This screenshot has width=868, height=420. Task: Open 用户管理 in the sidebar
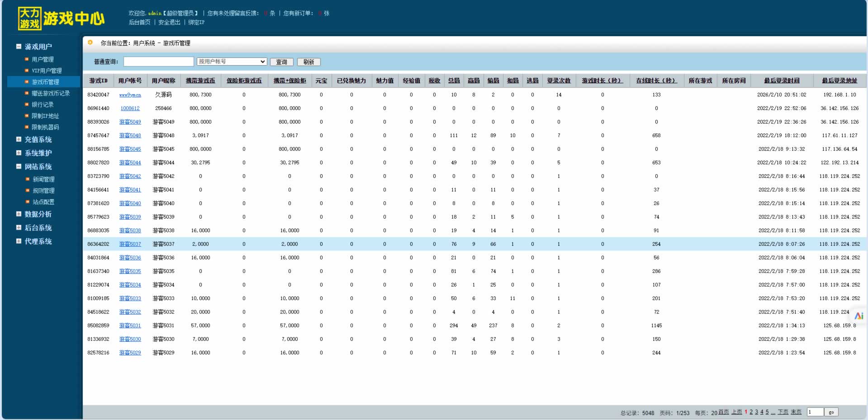(43, 59)
